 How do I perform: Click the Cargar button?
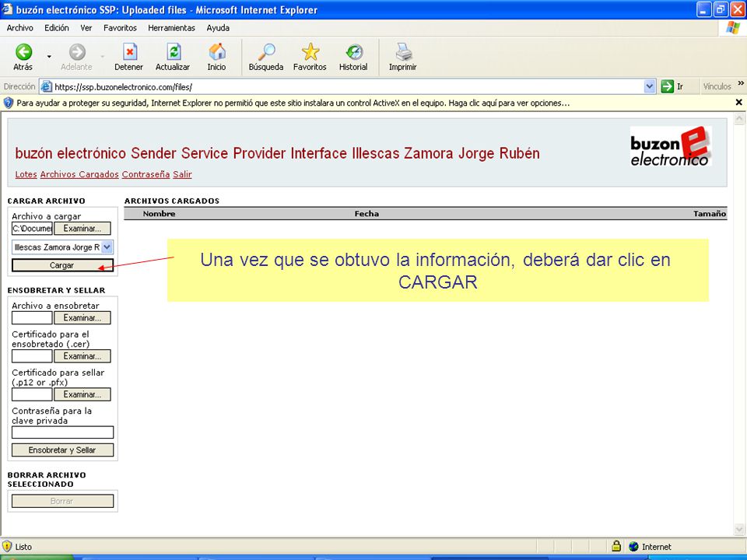point(62,265)
